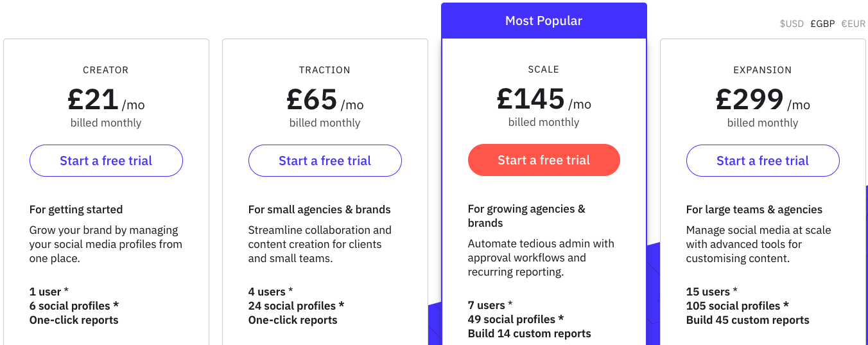Click the £299 /mo price
This screenshot has width=868, height=345.
pyautogui.click(x=763, y=100)
